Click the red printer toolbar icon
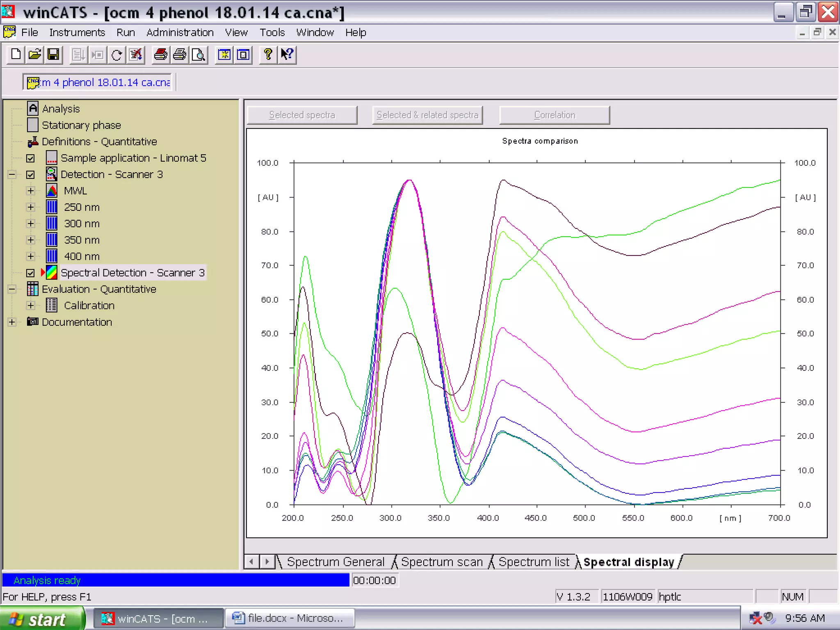 [x=160, y=55]
